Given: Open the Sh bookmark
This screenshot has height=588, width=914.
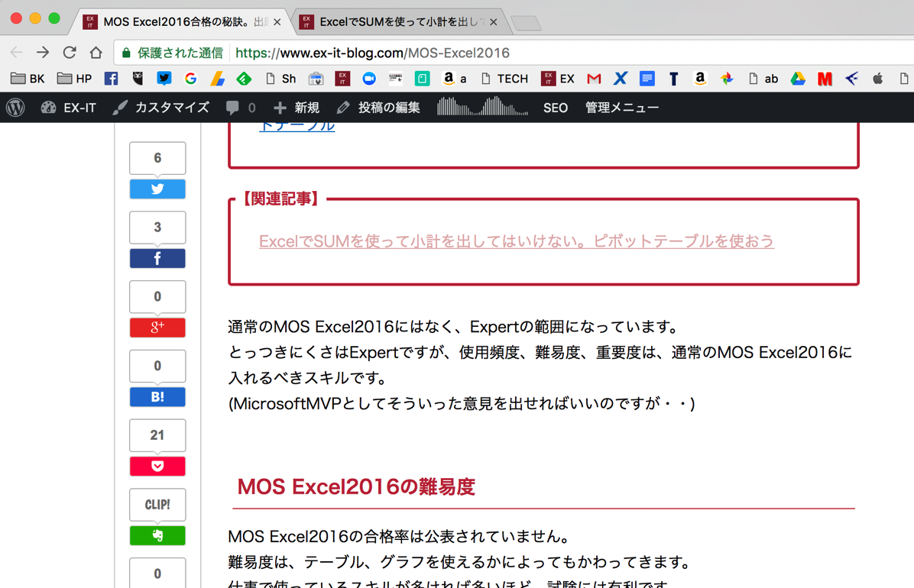Looking at the screenshot, I should coord(280,79).
